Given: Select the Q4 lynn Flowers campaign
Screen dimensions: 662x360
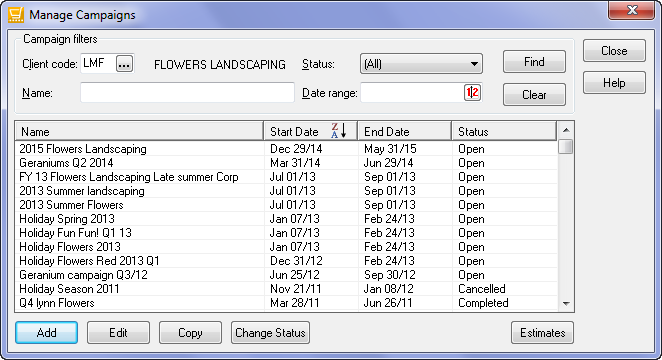Looking at the screenshot, I should (x=287, y=302).
